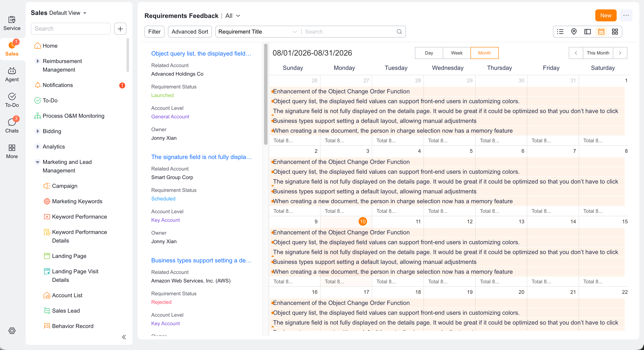Image resolution: width=644 pixels, height=350 pixels.
Task: Switch to map view pin icon
Action: 574,31
